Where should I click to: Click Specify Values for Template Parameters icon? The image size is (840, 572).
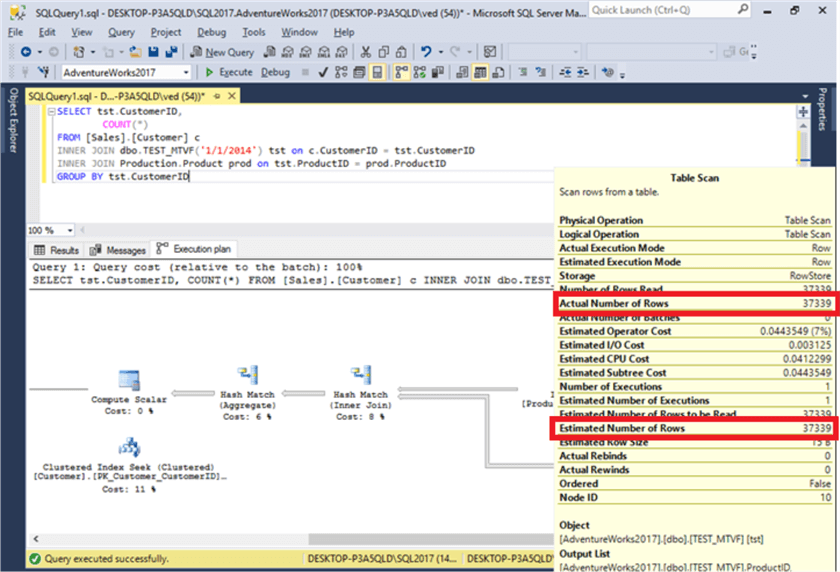608,72
